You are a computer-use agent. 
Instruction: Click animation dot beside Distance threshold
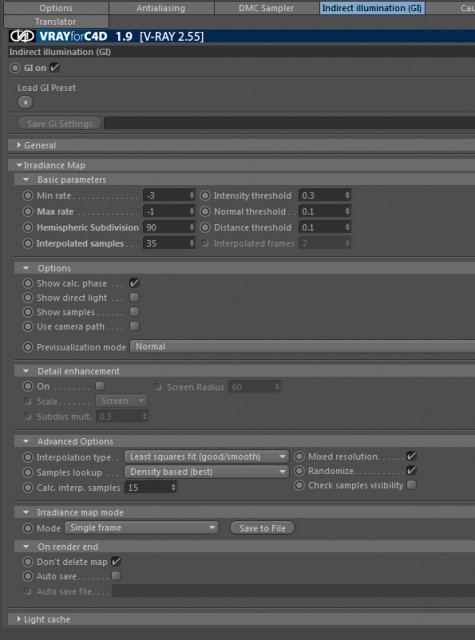point(205,227)
